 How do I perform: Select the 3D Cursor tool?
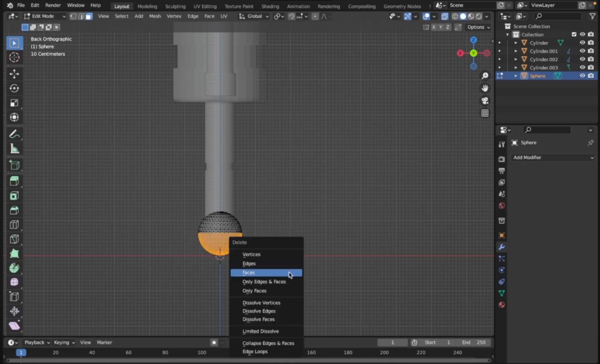tap(15, 57)
